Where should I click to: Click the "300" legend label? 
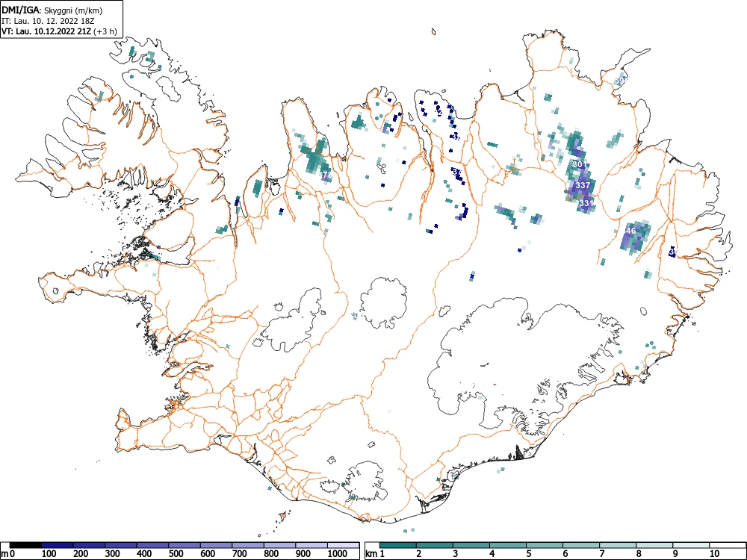point(113,554)
